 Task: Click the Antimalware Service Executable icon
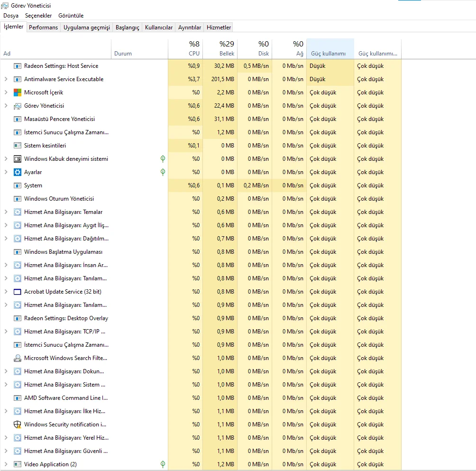tap(18, 79)
